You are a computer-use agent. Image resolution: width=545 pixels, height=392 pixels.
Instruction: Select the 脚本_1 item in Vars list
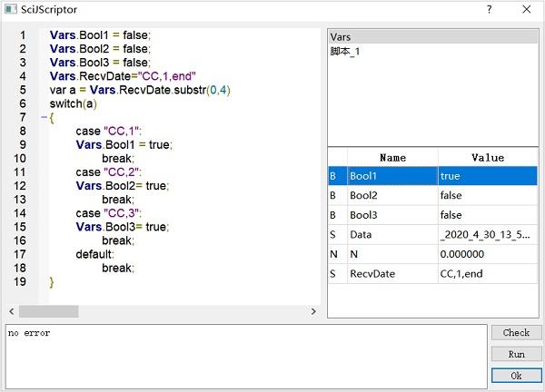point(347,52)
